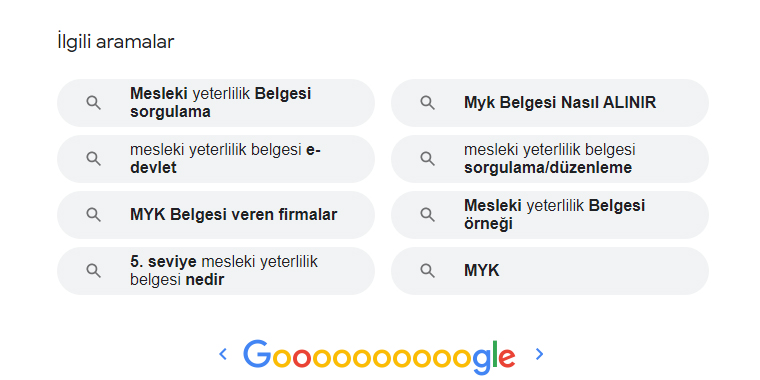Viewport: 760px width, 380px height.
Task: Open 'MYK Belgesi veren firmalar' related search
Action: pos(216,215)
